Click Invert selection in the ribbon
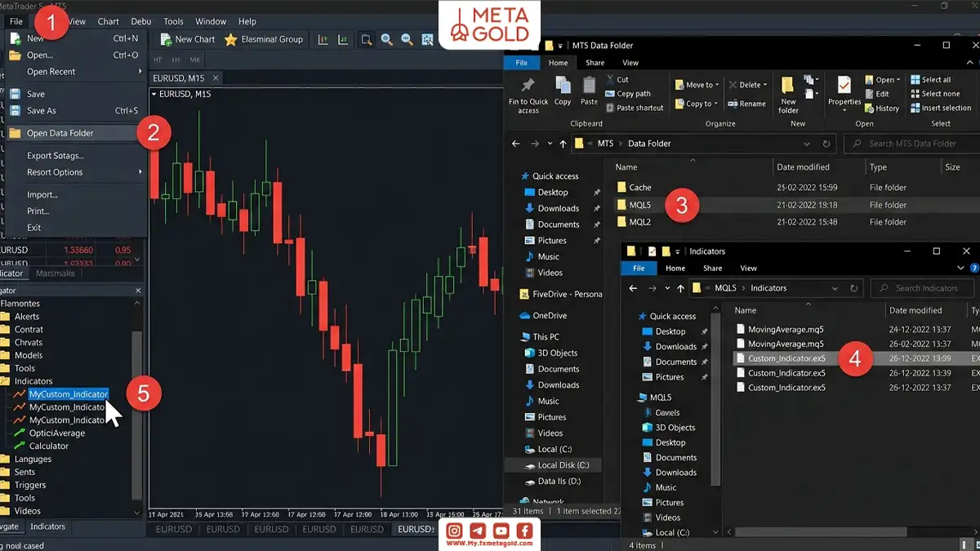The width and height of the screenshot is (980, 551). pos(940,108)
